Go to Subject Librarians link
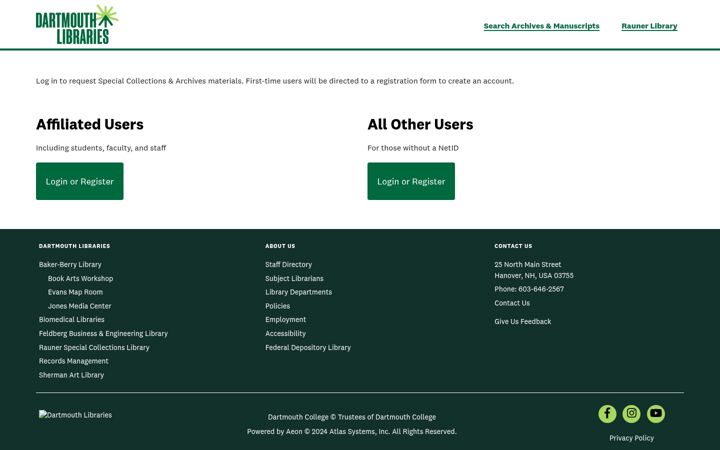Screen dimensions: 720x450 (294, 278)
